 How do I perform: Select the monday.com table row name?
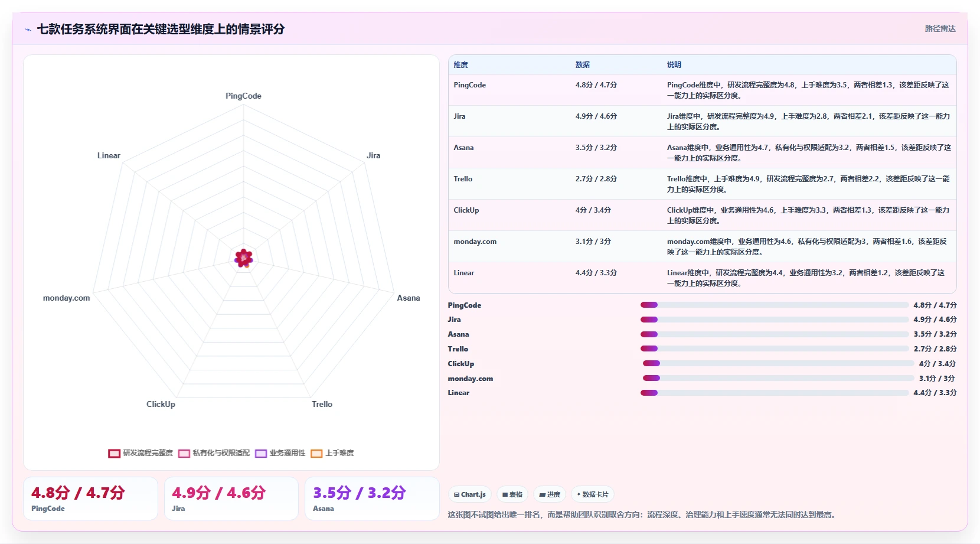475,242
